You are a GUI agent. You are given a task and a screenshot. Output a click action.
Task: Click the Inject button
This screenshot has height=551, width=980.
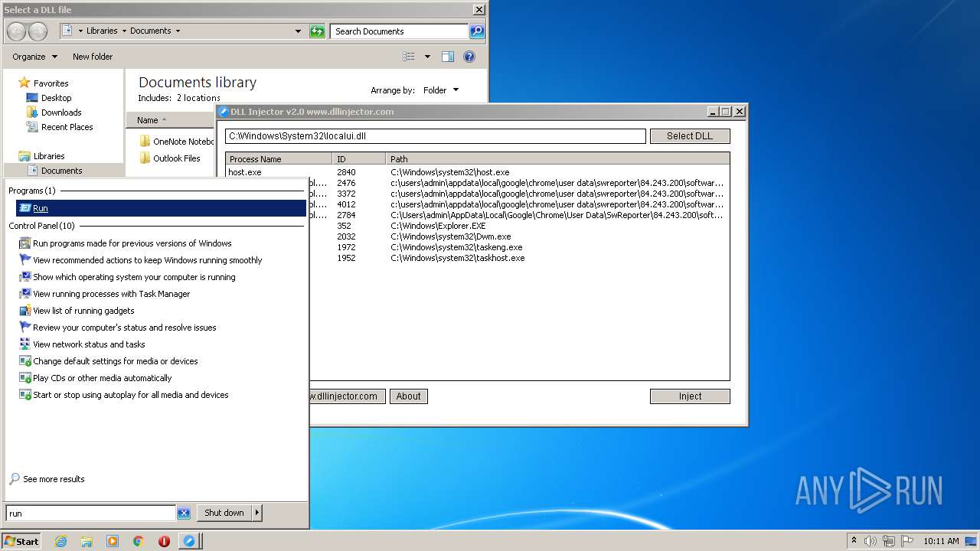[690, 396]
